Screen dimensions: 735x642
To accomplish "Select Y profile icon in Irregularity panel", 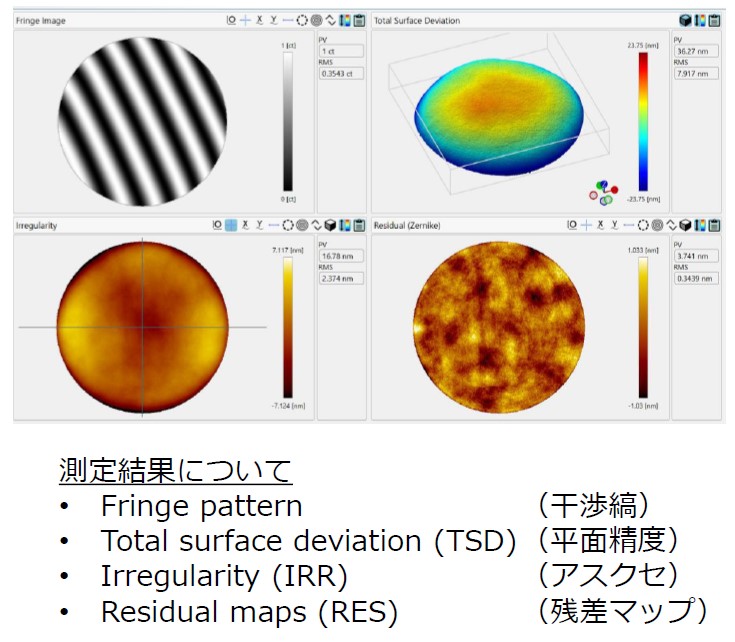I will click(x=259, y=225).
